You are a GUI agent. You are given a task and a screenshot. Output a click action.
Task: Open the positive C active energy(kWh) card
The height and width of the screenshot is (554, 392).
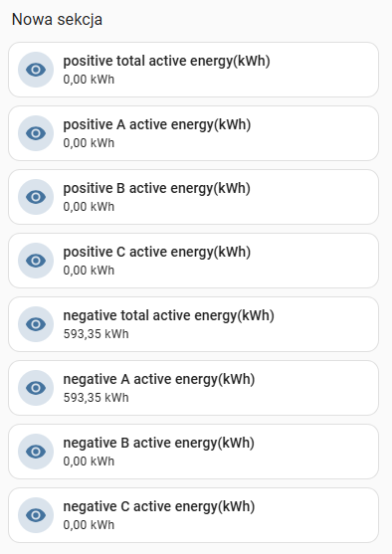(x=193, y=261)
